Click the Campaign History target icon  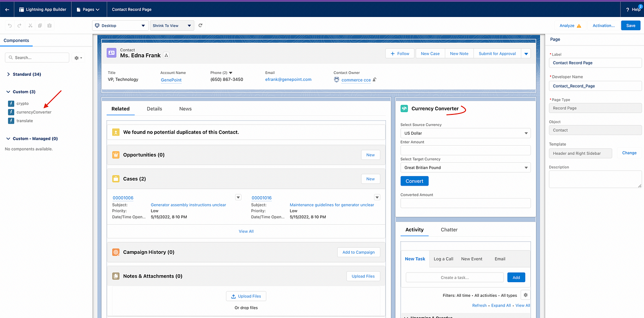116,252
